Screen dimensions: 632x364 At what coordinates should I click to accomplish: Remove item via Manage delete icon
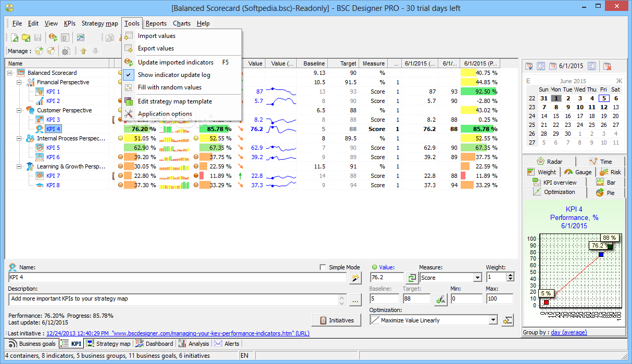(50, 51)
